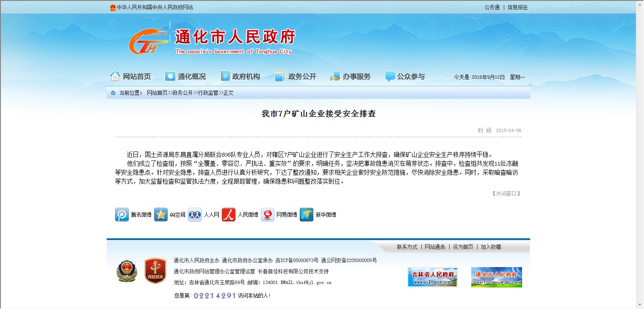This screenshot has width=644, height=309.
Task: Click the 人人网 share icon
Action: click(x=195, y=215)
